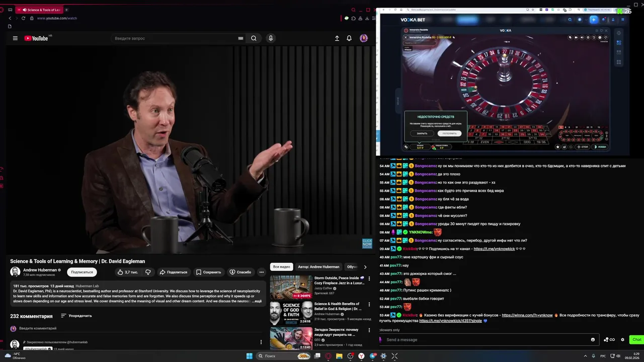
Task: Click the Windows taskbar Поиск search box
Action: point(283,356)
